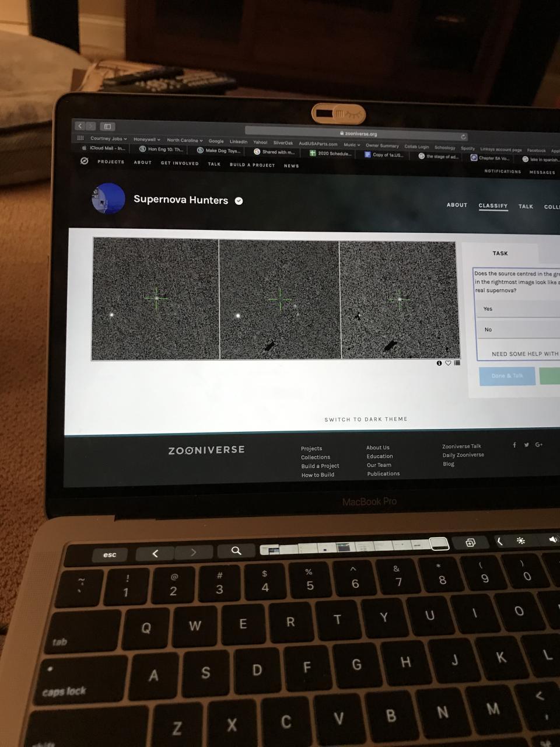Switch to the Shared with me tab

point(274,152)
